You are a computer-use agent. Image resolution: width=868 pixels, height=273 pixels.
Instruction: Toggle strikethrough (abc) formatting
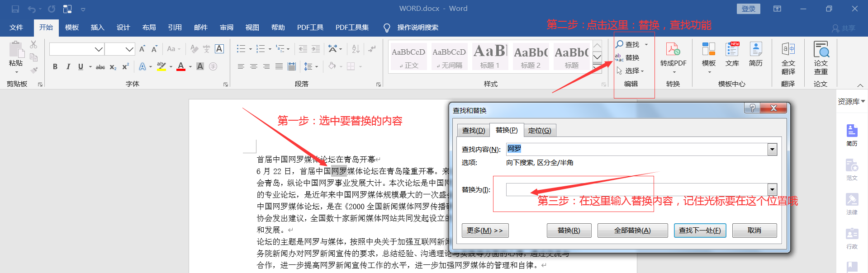[100, 66]
